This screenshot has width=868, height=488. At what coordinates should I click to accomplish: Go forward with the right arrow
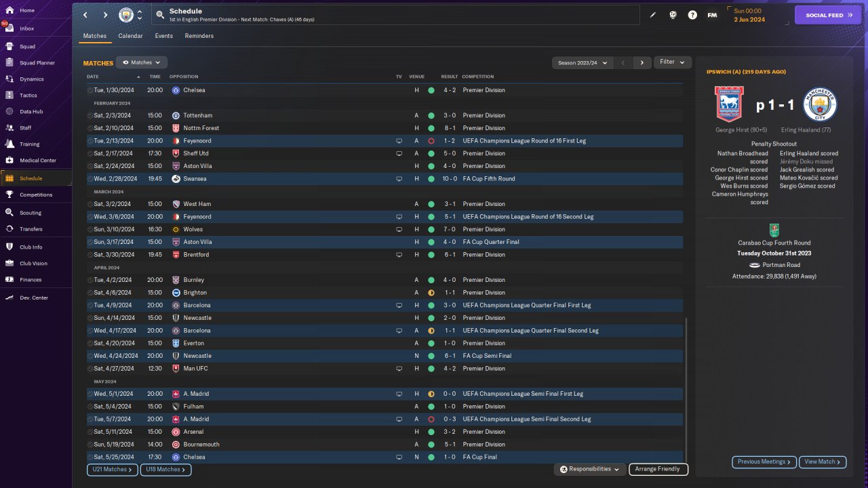tap(105, 15)
